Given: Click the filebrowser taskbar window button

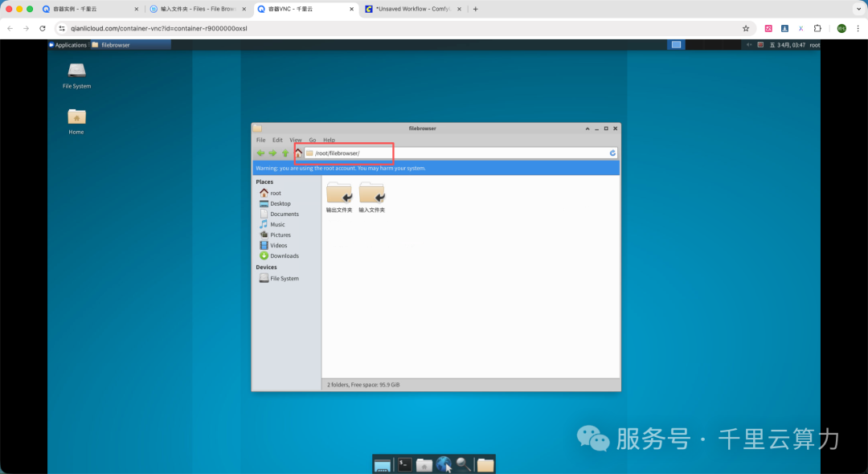Looking at the screenshot, I should pos(111,45).
